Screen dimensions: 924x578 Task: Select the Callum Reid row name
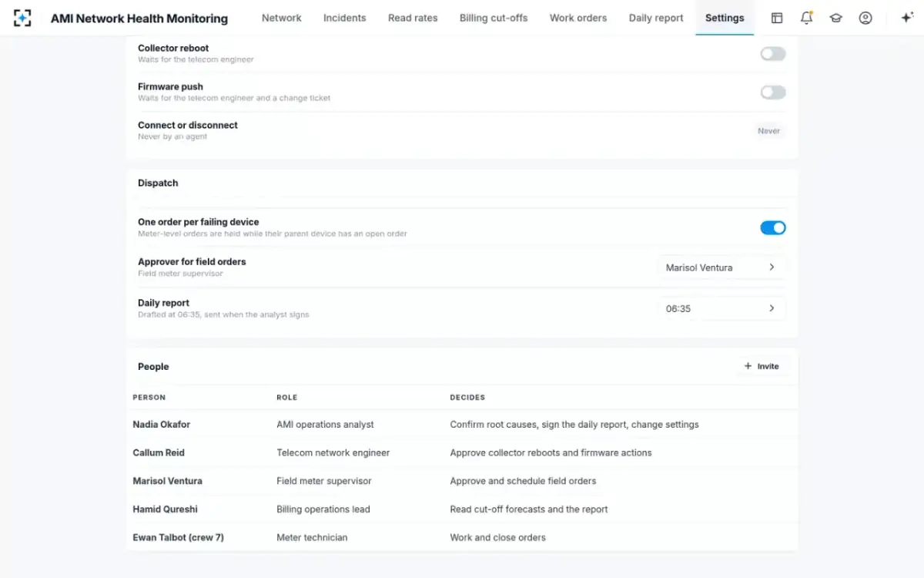(159, 452)
